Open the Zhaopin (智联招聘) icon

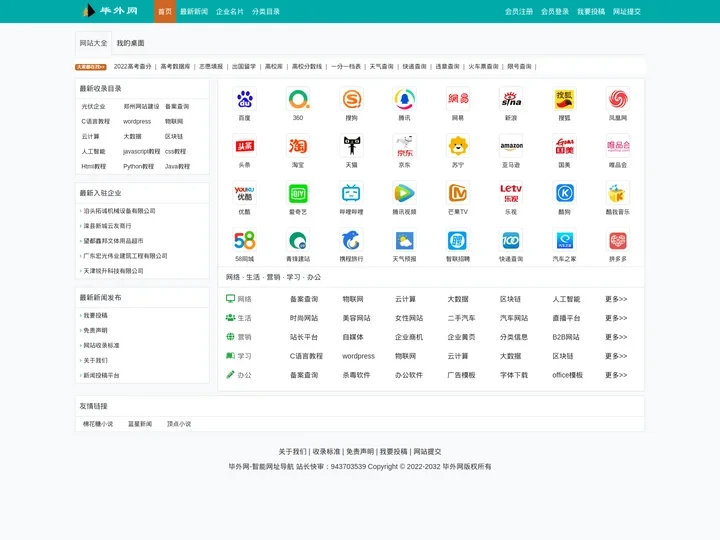click(458, 240)
